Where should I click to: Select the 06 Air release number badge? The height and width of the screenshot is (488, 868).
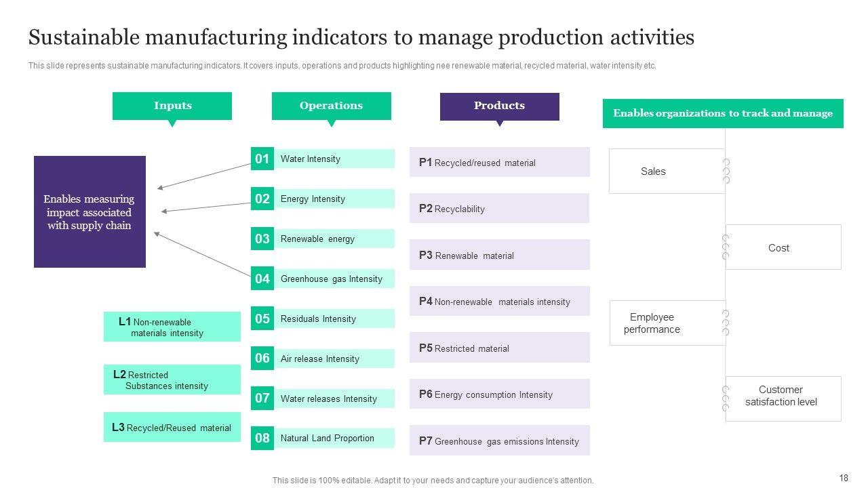coord(262,358)
